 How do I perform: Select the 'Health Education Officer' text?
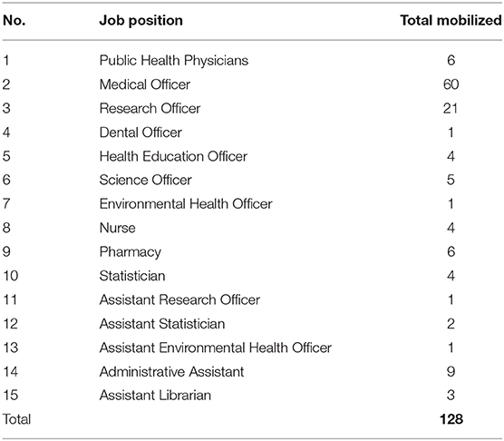pos(173,156)
